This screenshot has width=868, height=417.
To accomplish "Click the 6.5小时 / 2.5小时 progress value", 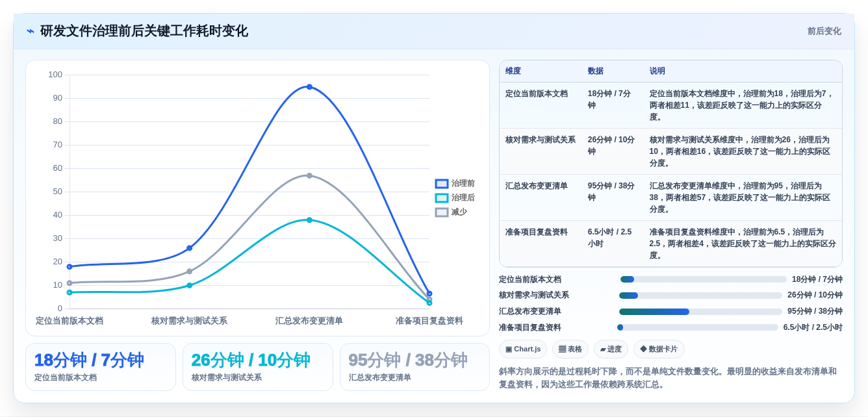I will click(x=813, y=327).
